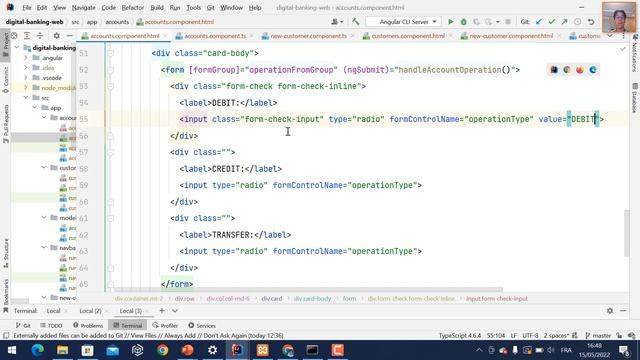
Task: Open the Navigate menu
Action: (x=83, y=7)
